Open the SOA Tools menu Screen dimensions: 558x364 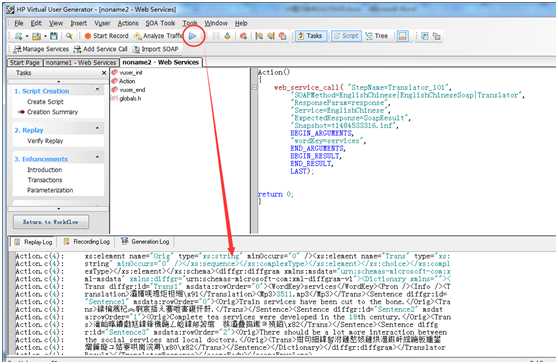(x=160, y=23)
